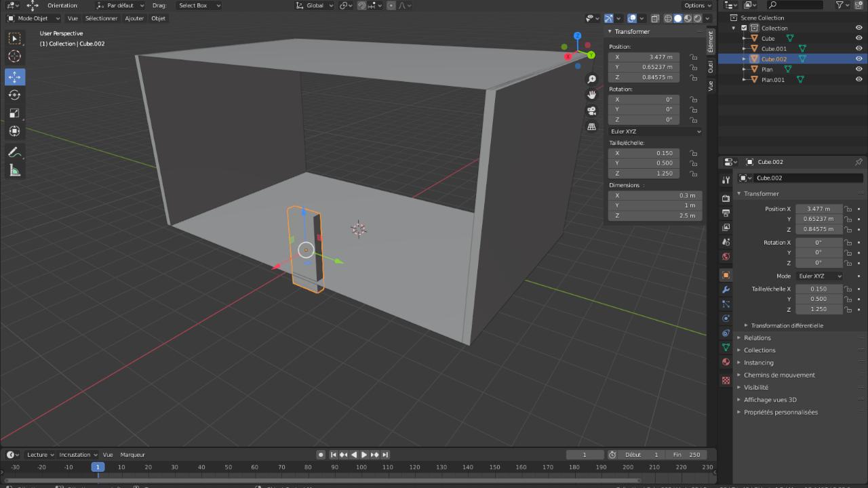Open the Physics properties tab icon
The width and height of the screenshot is (868, 488).
[x=726, y=319]
